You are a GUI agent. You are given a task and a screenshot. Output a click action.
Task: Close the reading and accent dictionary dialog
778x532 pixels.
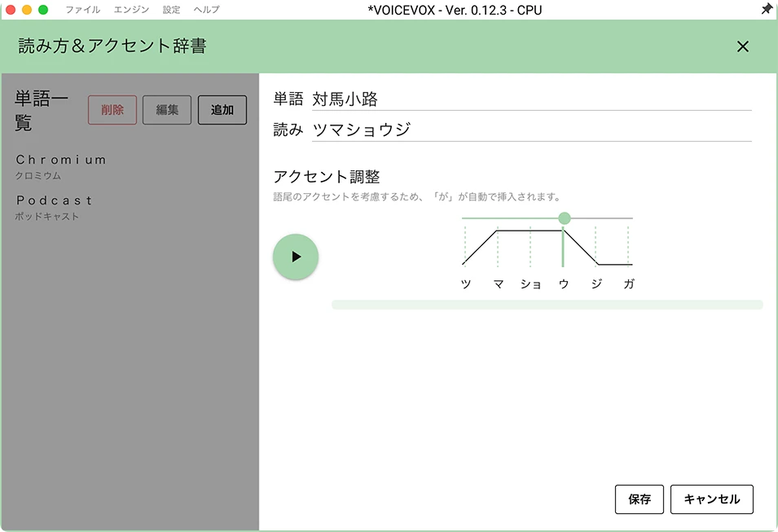tap(742, 46)
